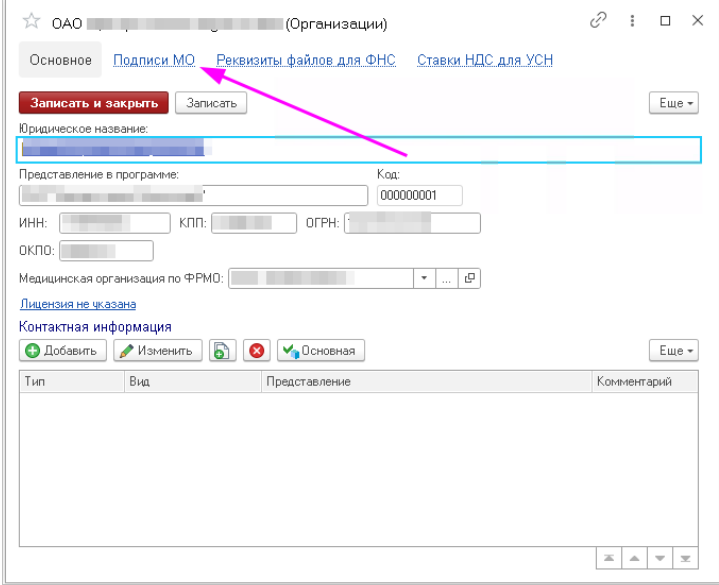Focus the Представление в программе field
The image size is (719, 585).
(193, 195)
